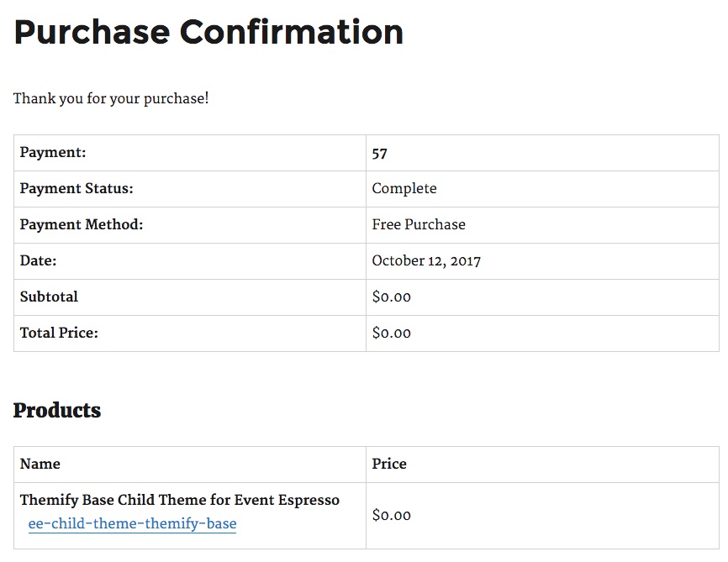The height and width of the screenshot is (562, 728).
Task: Select the Subtotal $0.00 amount
Action: coord(392,297)
